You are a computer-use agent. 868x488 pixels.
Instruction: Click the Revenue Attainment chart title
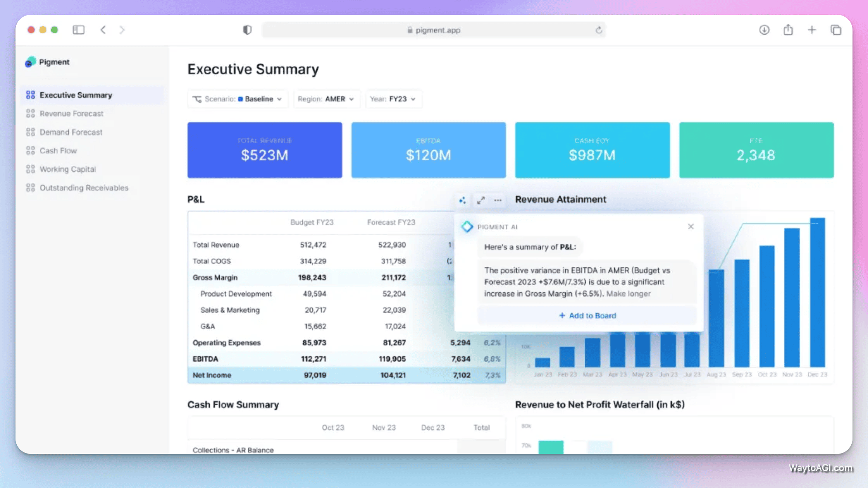(560, 199)
